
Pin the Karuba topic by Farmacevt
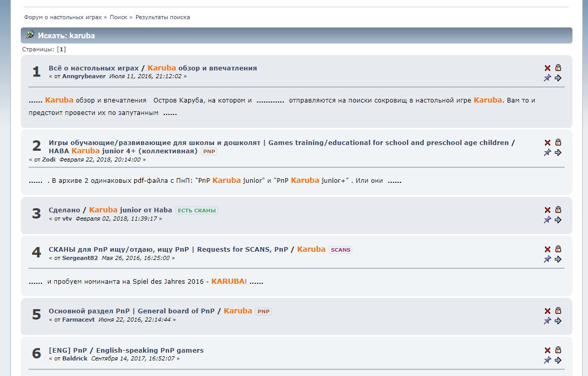coord(548,321)
